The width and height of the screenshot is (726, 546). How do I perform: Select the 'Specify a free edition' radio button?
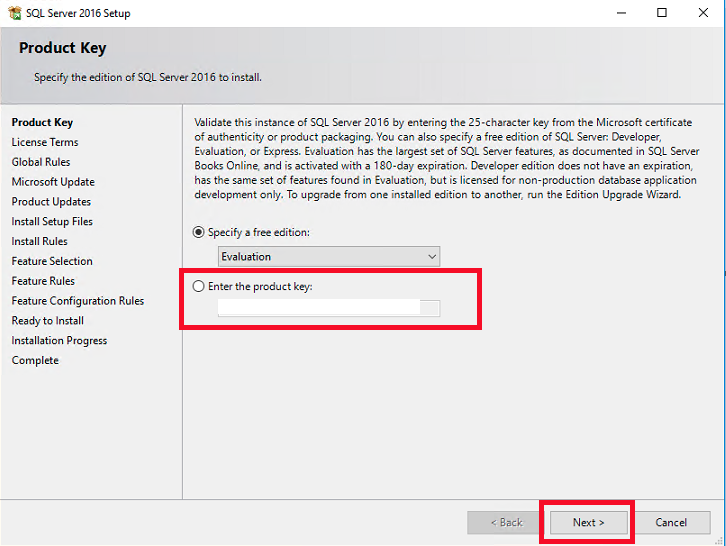pyautogui.click(x=198, y=232)
